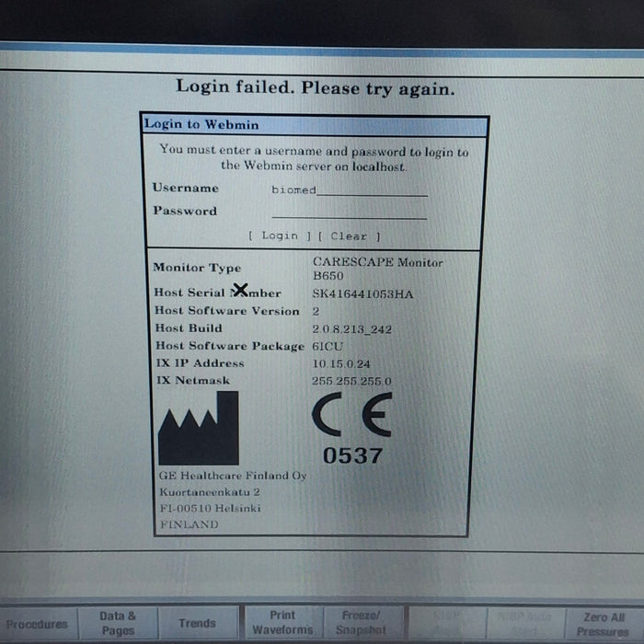Click the host build value 2.0.8.213_242
This screenshot has width=644, height=644.
352,329
